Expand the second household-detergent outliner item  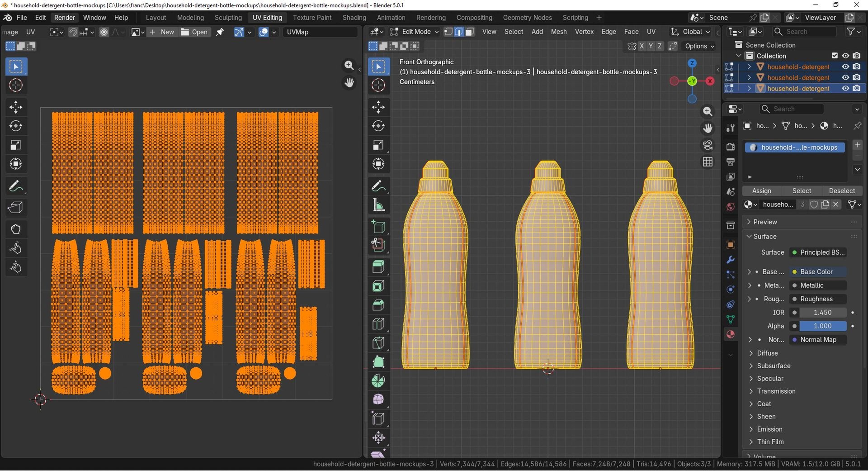pyautogui.click(x=749, y=77)
